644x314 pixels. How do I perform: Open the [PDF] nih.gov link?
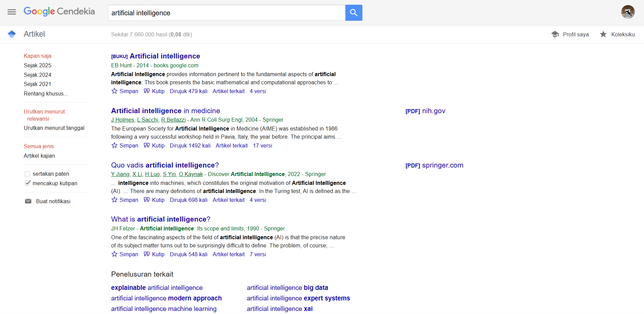pos(425,111)
